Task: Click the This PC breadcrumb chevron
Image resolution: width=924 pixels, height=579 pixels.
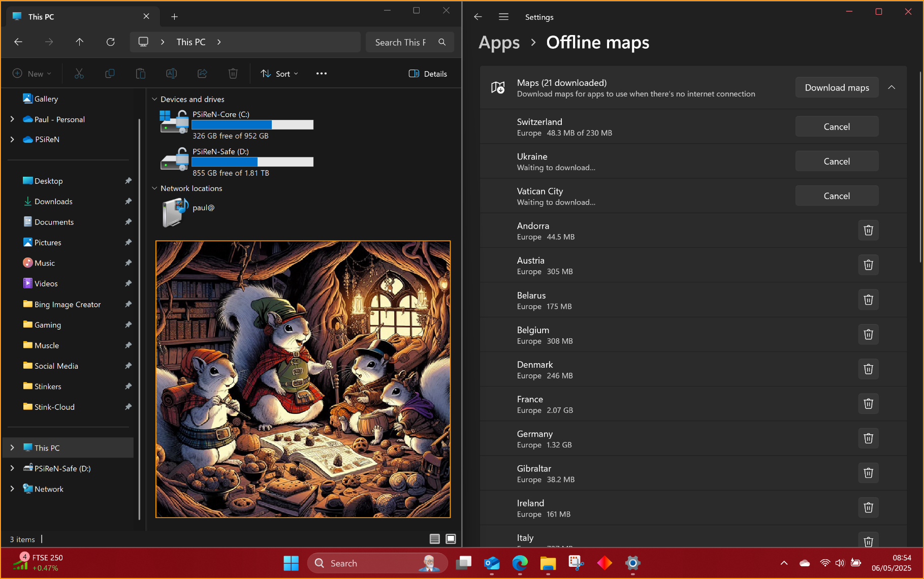Action: (x=219, y=42)
